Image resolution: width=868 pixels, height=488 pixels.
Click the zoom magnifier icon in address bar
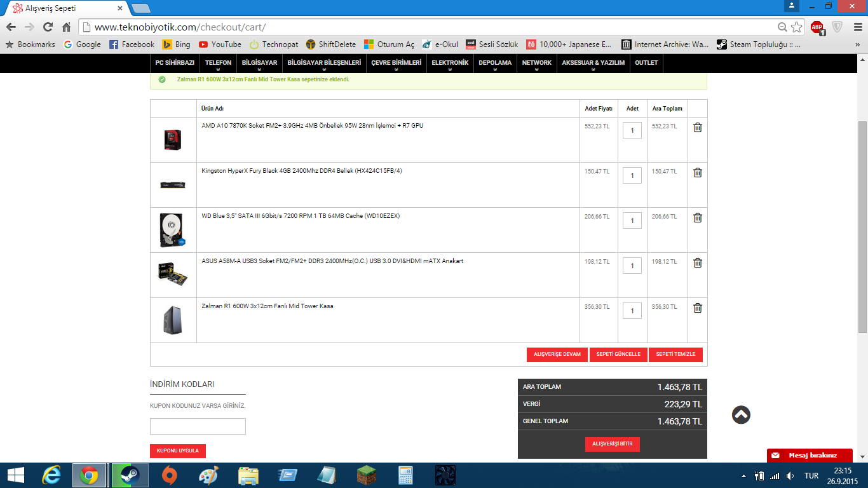(x=783, y=27)
